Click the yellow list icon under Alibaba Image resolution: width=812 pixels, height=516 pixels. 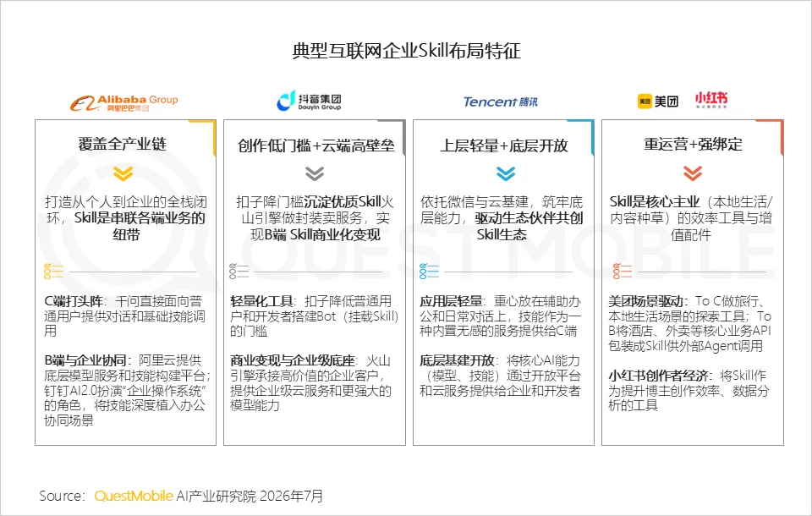(53, 272)
